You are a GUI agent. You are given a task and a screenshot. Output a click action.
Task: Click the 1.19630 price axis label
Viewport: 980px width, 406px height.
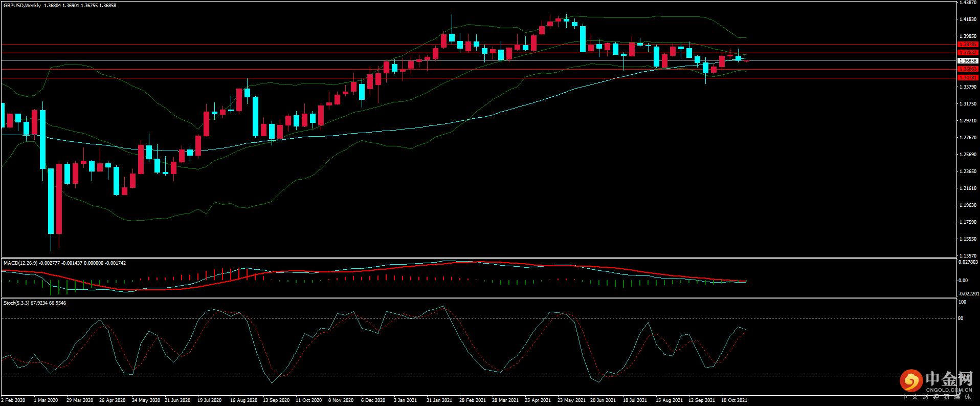968,205
